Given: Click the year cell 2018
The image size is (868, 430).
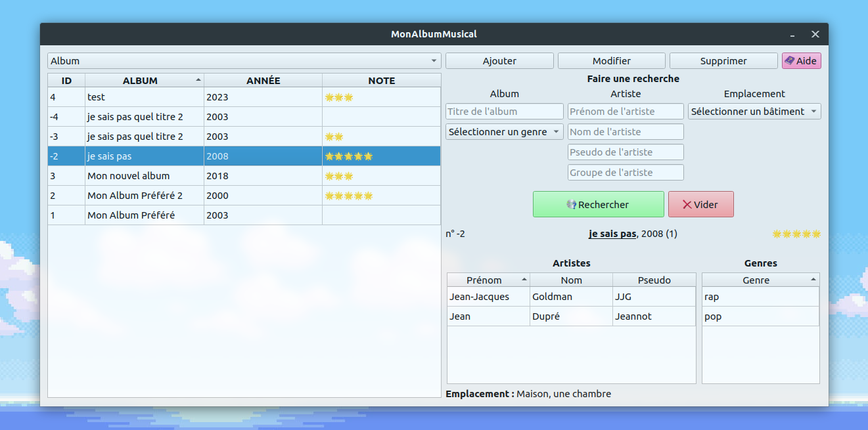Looking at the screenshot, I should point(263,176).
